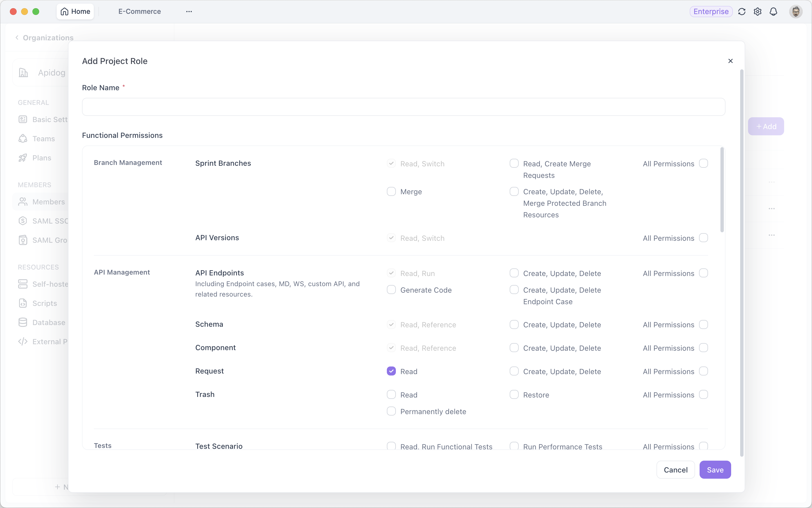812x508 pixels.
Task: Click the Apidog organization building icon
Action: pos(23,72)
